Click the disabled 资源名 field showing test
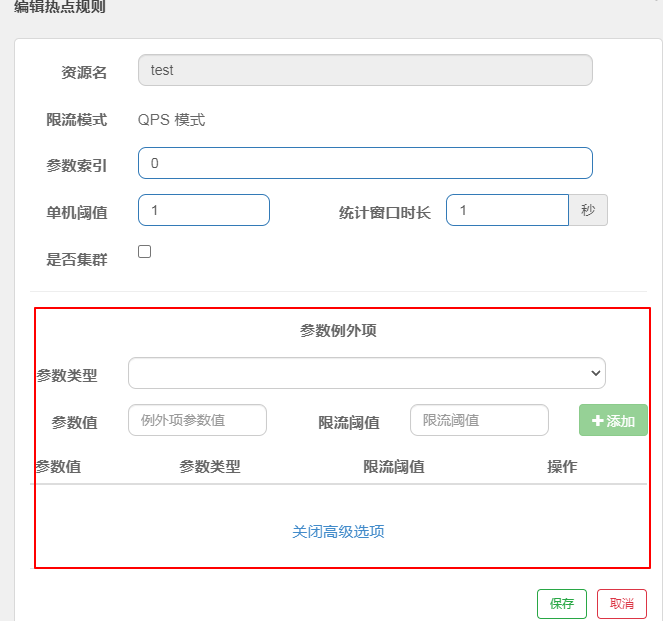The width and height of the screenshot is (663, 621). [x=365, y=70]
